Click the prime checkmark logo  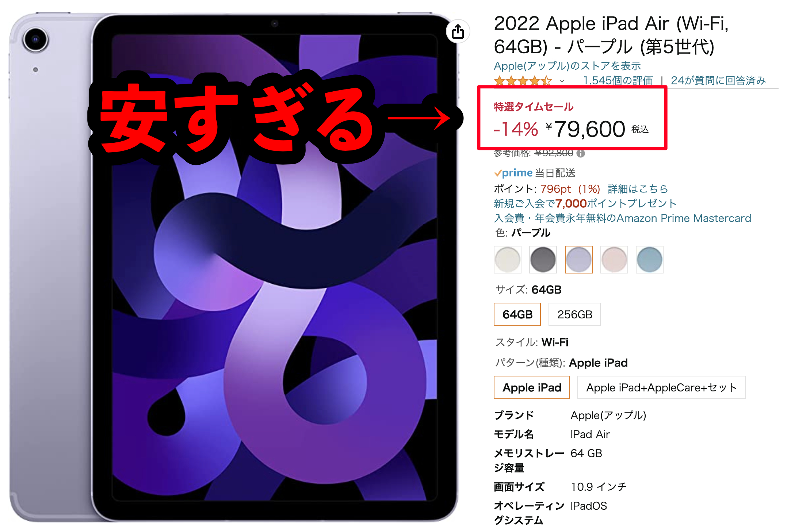coord(513,173)
